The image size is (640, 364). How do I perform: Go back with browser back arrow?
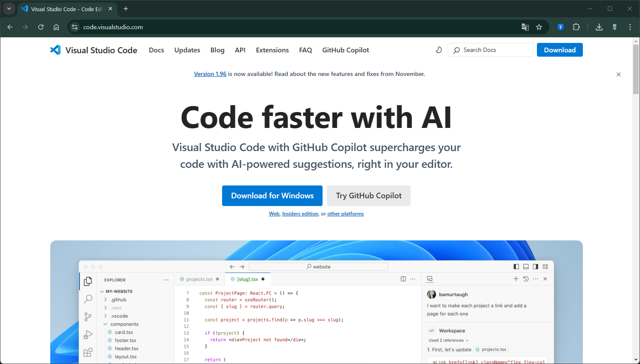tap(10, 27)
